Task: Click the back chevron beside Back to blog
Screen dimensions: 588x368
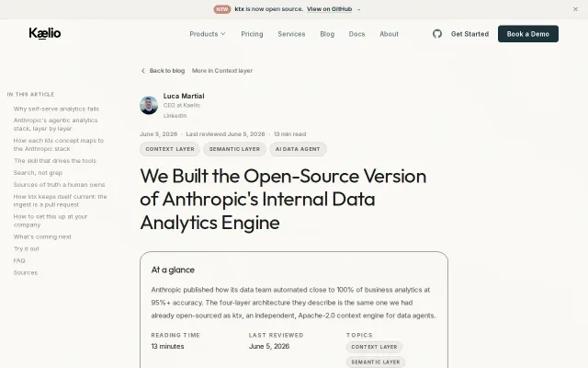Action: click(143, 71)
